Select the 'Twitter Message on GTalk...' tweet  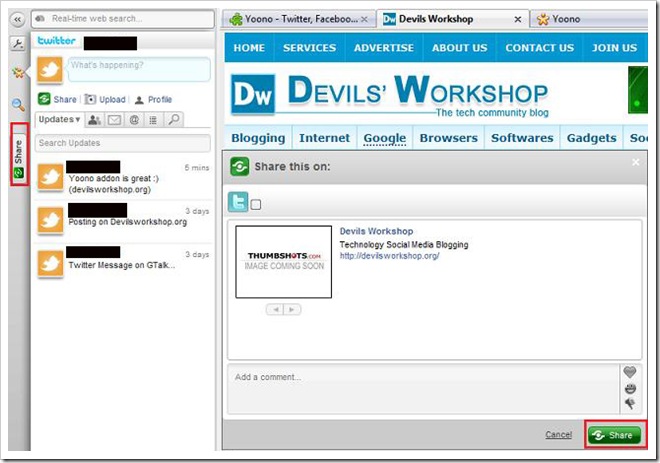(123, 263)
